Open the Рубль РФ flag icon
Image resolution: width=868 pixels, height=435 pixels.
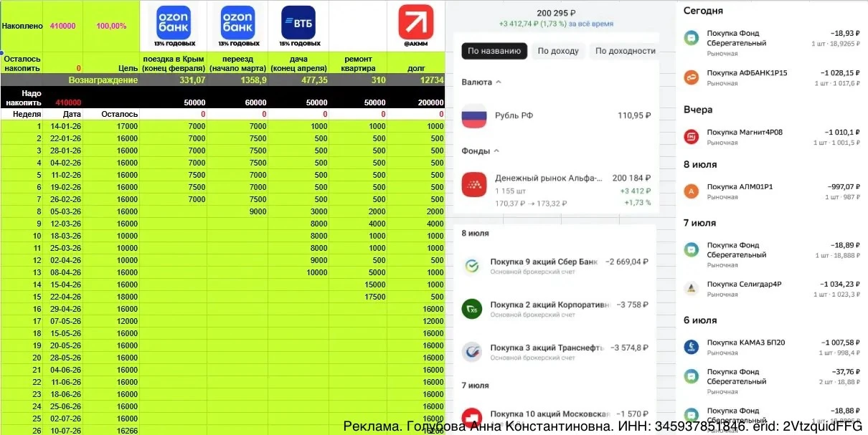pos(474,116)
